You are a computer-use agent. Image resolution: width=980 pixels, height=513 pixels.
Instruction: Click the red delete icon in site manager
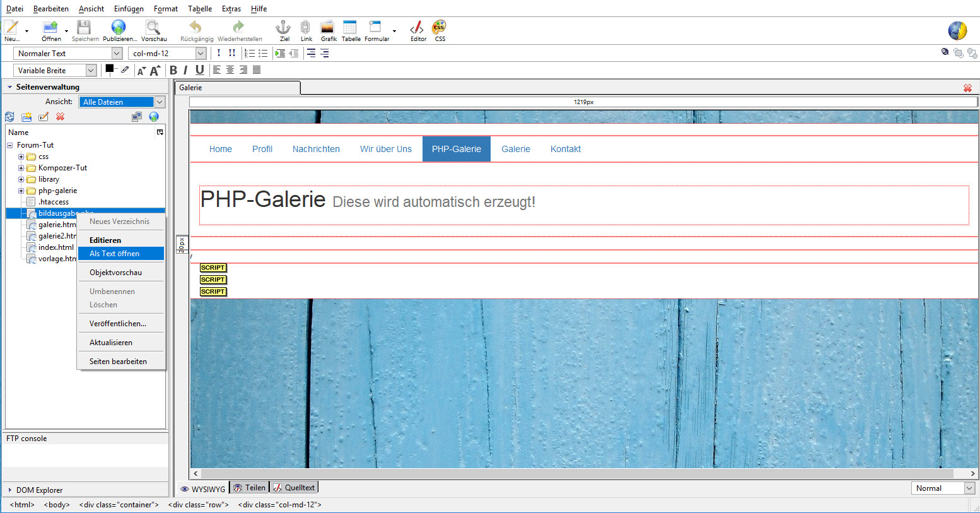coord(61,117)
